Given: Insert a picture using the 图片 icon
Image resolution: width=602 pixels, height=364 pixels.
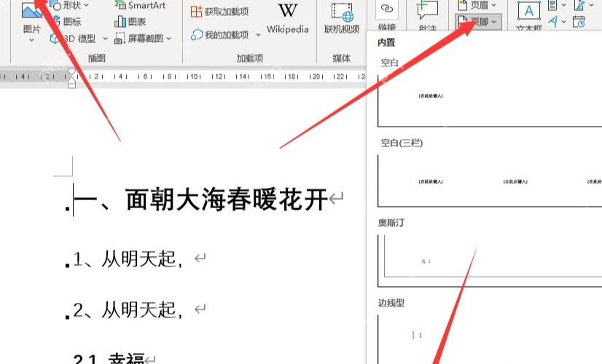Looking at the screenshot, I should [32, 9].
